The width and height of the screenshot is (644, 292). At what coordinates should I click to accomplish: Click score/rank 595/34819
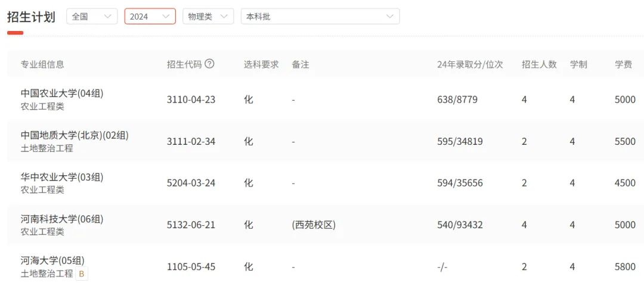[x=460, y=142]
